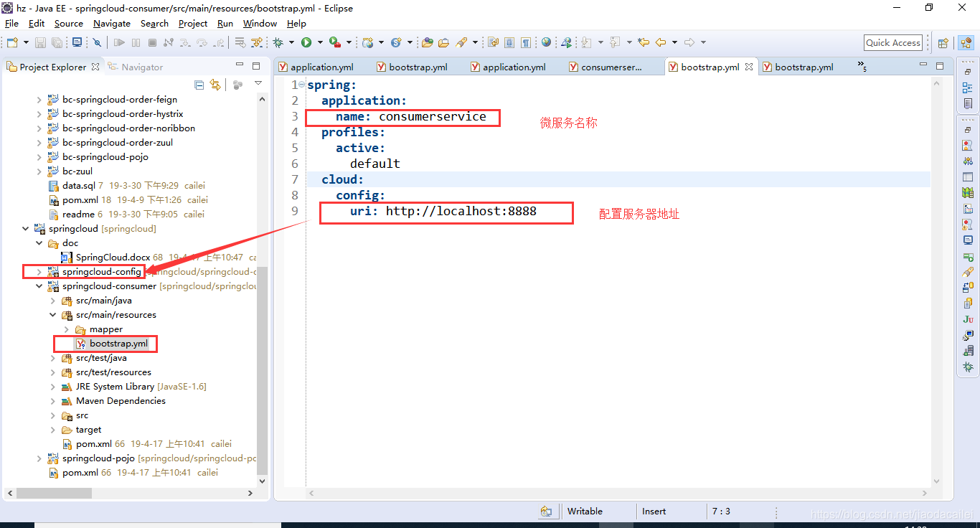Collapse the springcloud-consumer project node
Viewport: 980px width, 528px height.
[x=39, y=286]
